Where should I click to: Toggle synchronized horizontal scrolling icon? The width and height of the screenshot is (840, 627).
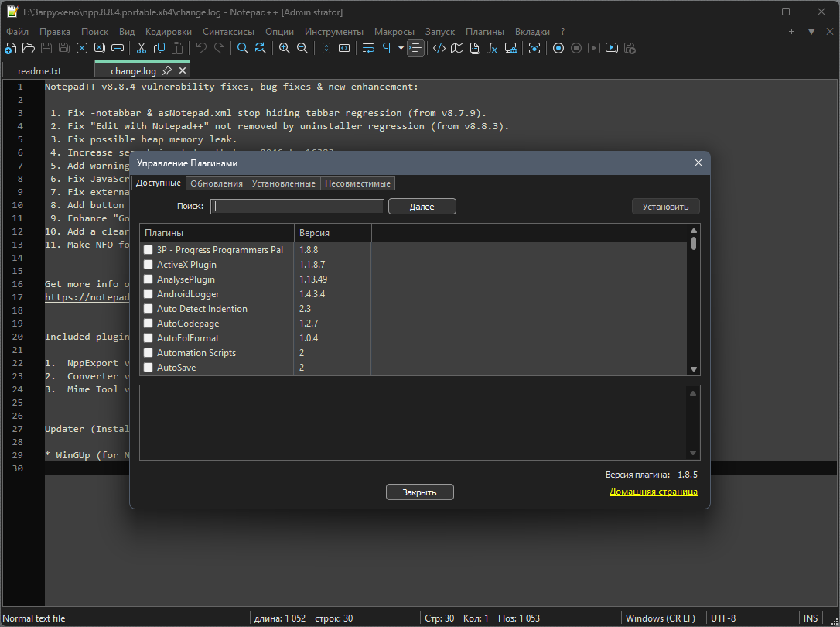coord(344,48)
